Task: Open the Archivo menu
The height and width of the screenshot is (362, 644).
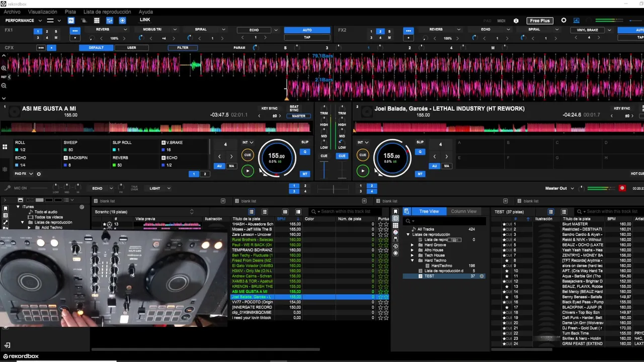Action: coord(12,12)
